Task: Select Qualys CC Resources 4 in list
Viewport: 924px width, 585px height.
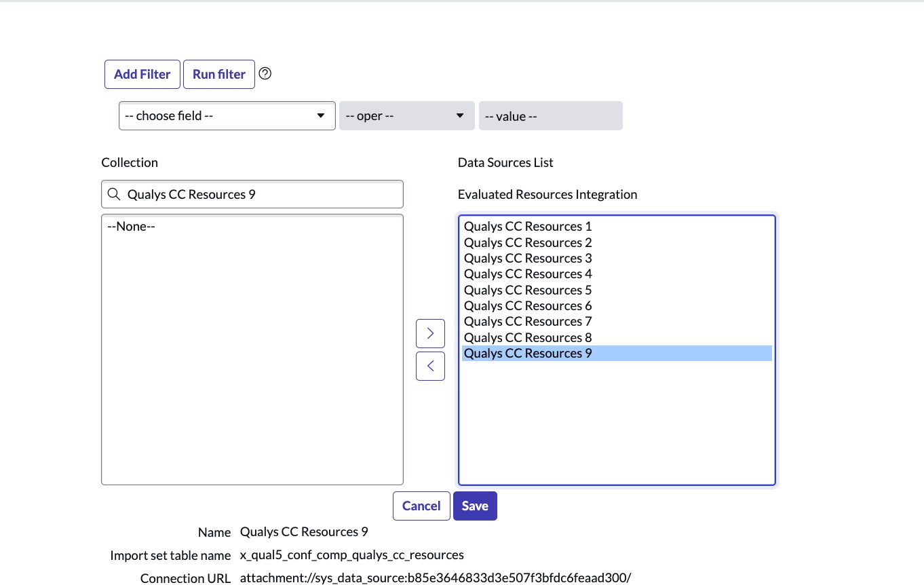Action: coord(617,274)
